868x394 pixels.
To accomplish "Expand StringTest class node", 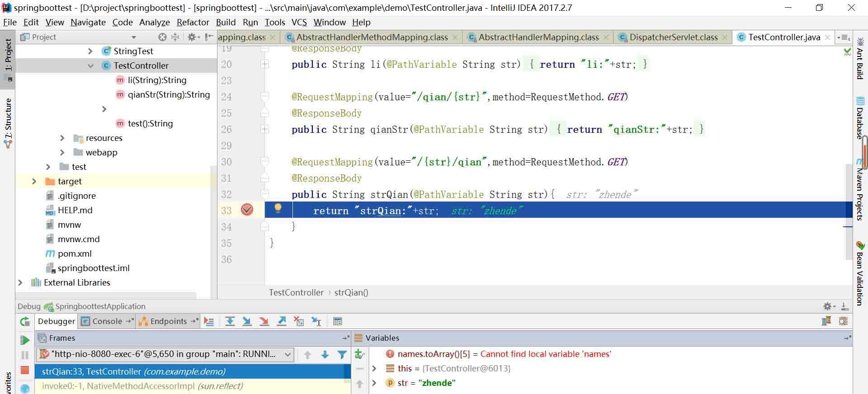I will [x=90, y=51].
